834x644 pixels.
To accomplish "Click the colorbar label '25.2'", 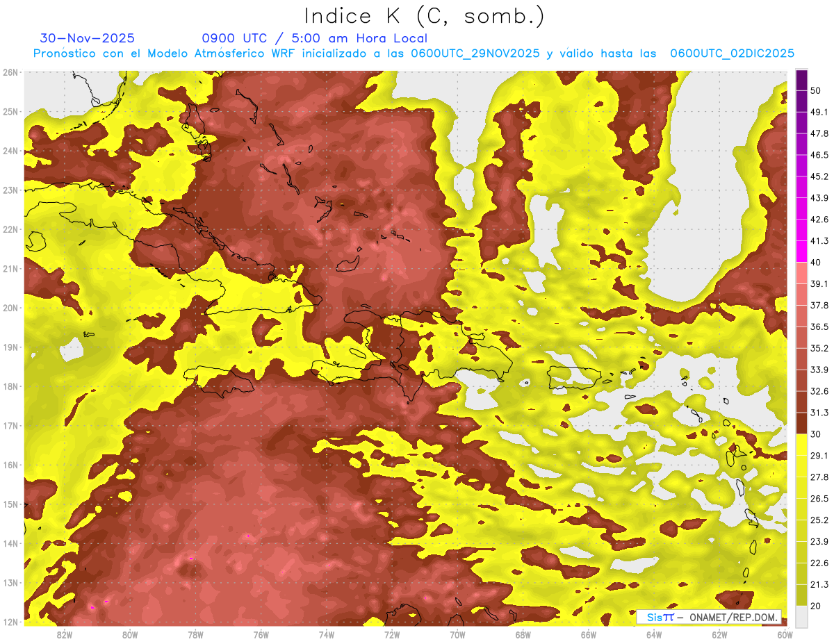I will 819,520.
